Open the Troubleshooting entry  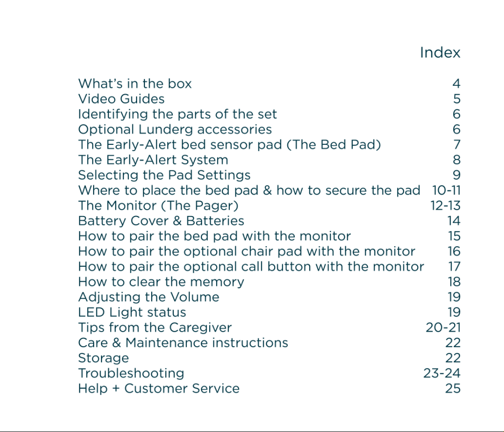[131, 373]
